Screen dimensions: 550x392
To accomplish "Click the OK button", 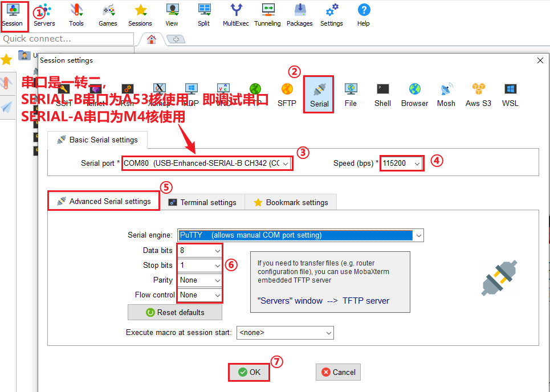I will tap(249, 372).
